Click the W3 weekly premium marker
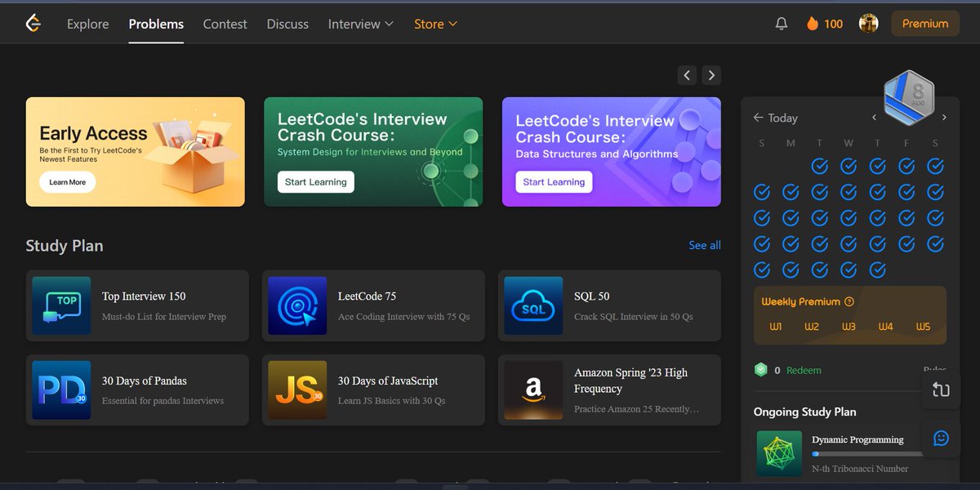 click(849, 327)
